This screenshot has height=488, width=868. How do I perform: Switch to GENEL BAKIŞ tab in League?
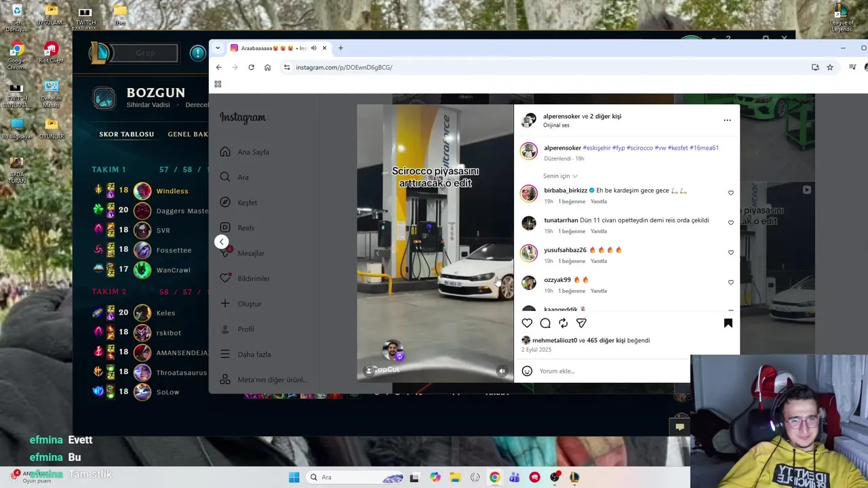point(188,134)
